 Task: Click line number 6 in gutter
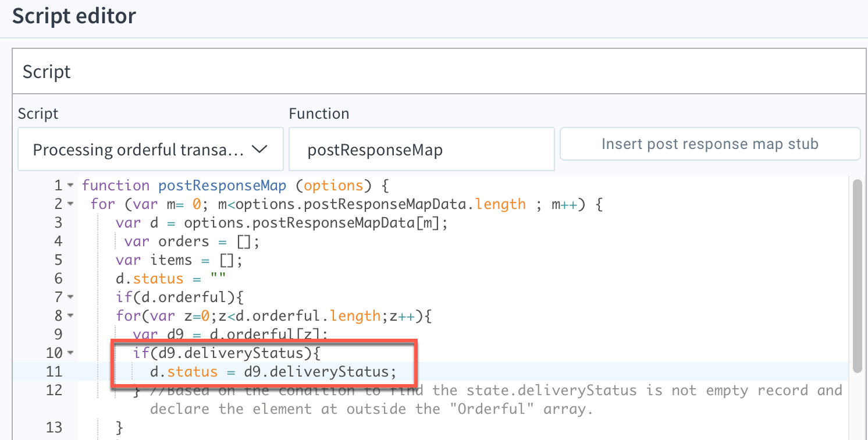[x=58, y=279]
